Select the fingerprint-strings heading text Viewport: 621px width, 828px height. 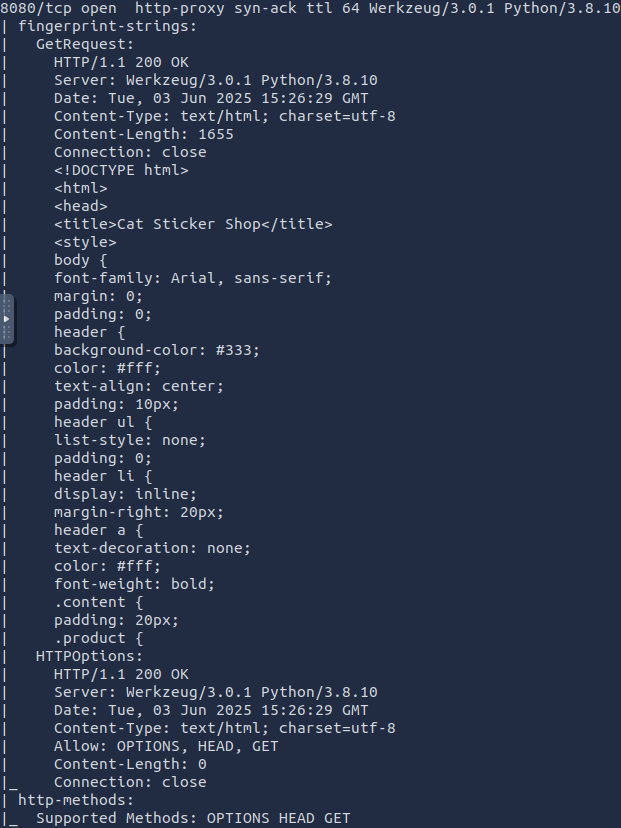(107, 26)
